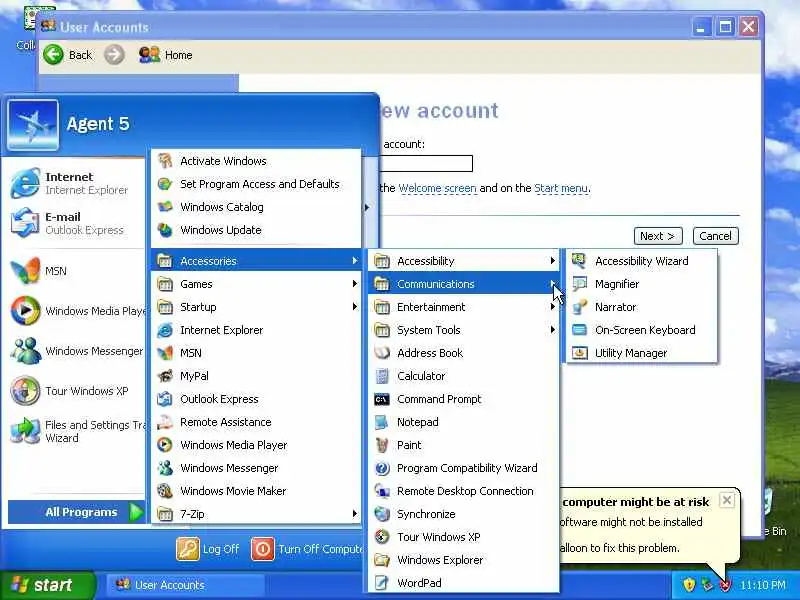Open E-mail Outlook Express pinned item
The image size is (800, 600).
click(76, 223)
